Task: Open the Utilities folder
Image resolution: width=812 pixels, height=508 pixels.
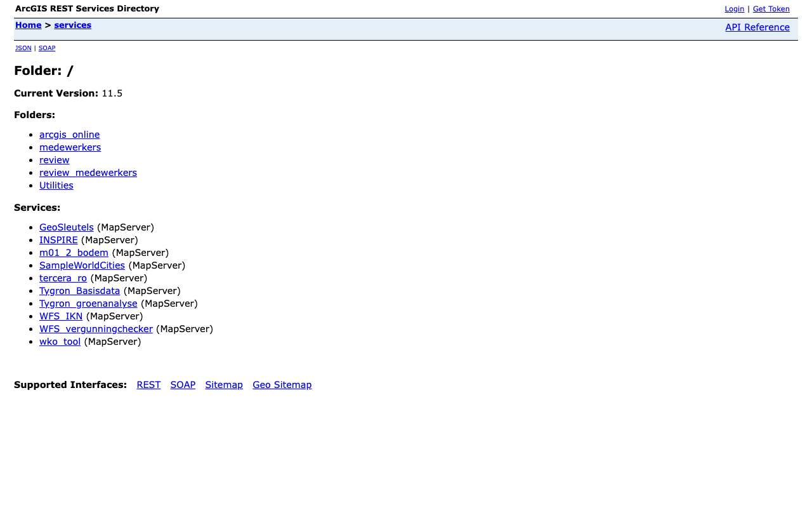Action: [x=56, y=185]
